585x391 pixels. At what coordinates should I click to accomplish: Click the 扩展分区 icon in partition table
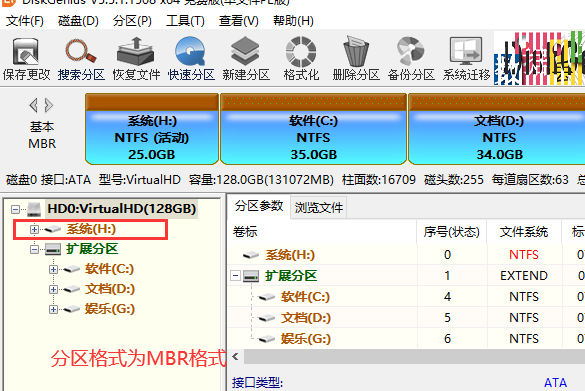pyautogui.click(x=251, y=276)
